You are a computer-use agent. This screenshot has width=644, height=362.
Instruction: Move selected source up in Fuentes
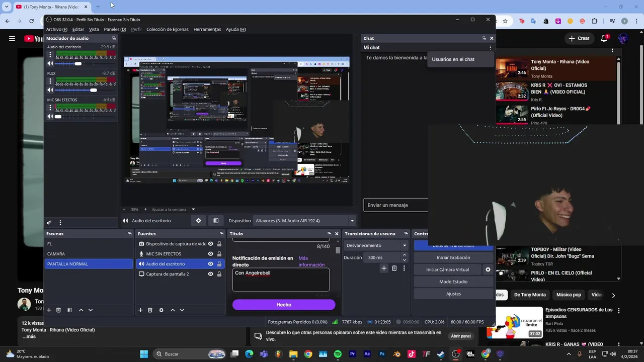[173, 310]
